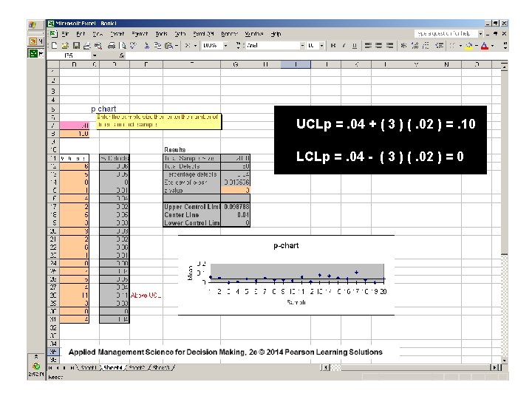Click the green Excel icon in the left sidebar
The height and width of the screenshot is (399, 532).
pyautogui.click(x=33, y=53)
